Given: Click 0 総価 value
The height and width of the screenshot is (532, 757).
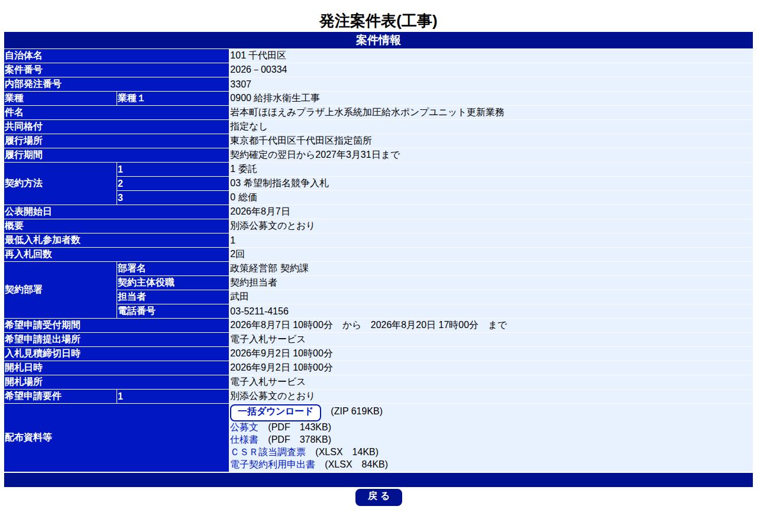Looking at the screenshot, I should 244,197.
